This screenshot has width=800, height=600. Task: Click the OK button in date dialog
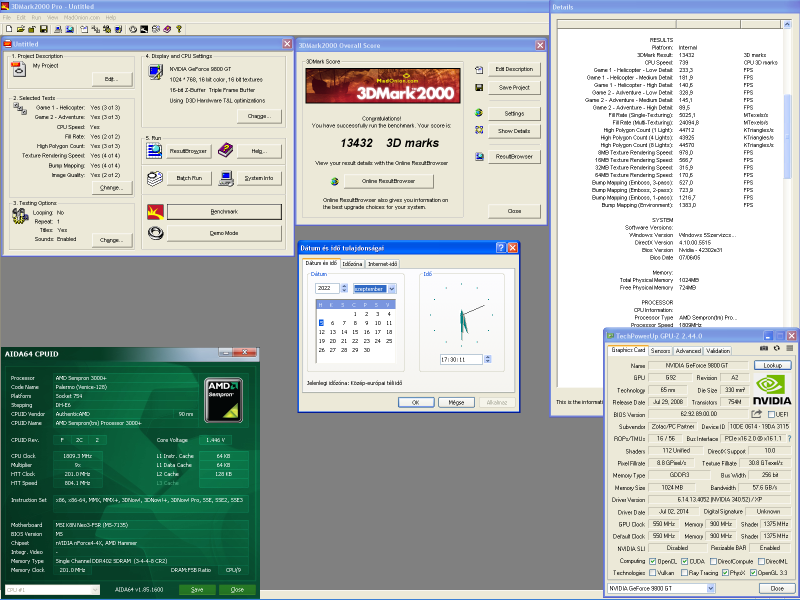415,402
